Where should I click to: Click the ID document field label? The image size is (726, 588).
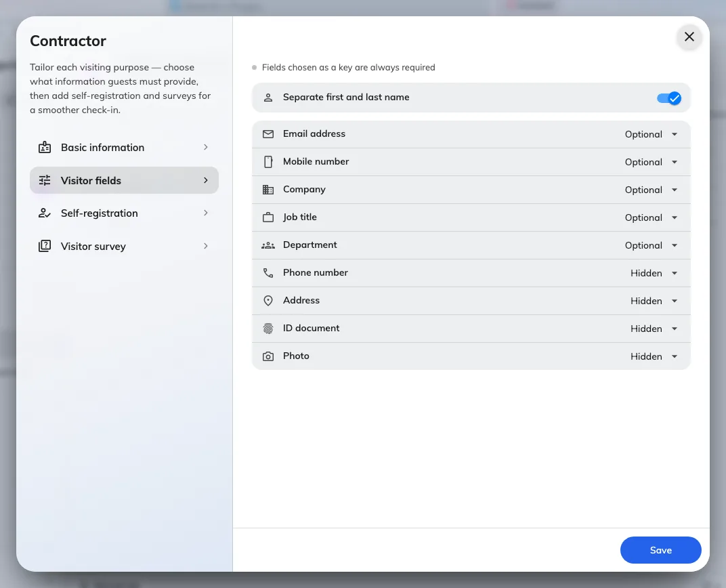311,329
